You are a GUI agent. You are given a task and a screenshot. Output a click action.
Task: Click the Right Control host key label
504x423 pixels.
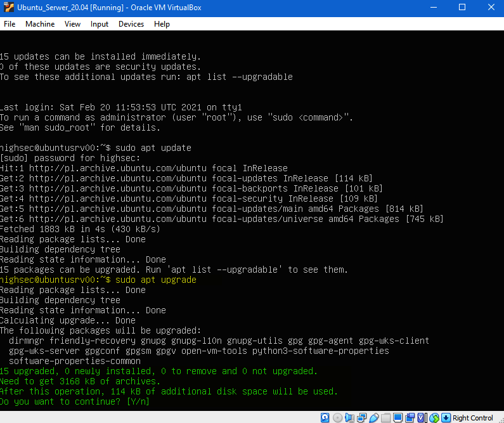(473, 417)
